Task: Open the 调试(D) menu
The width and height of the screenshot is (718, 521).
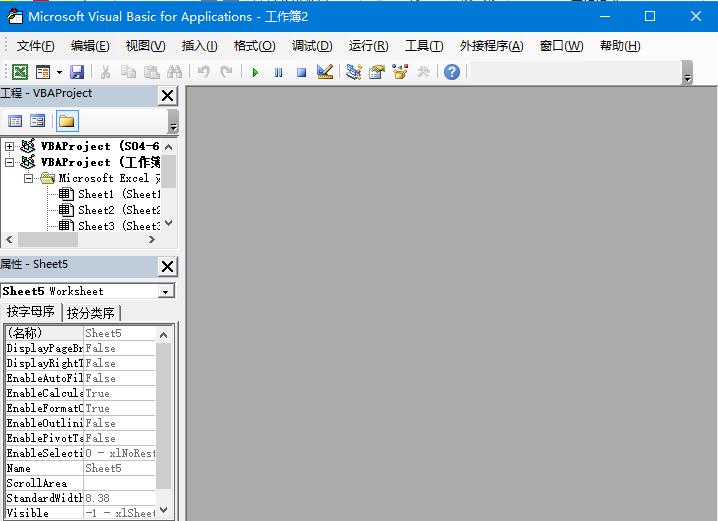Action: coord(311,46)
